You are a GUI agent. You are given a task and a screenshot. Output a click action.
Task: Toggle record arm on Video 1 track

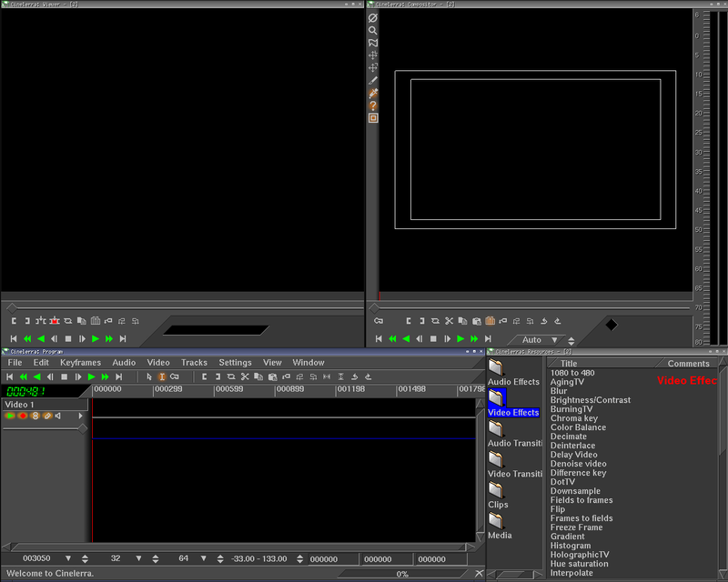(x=23, y=416)
